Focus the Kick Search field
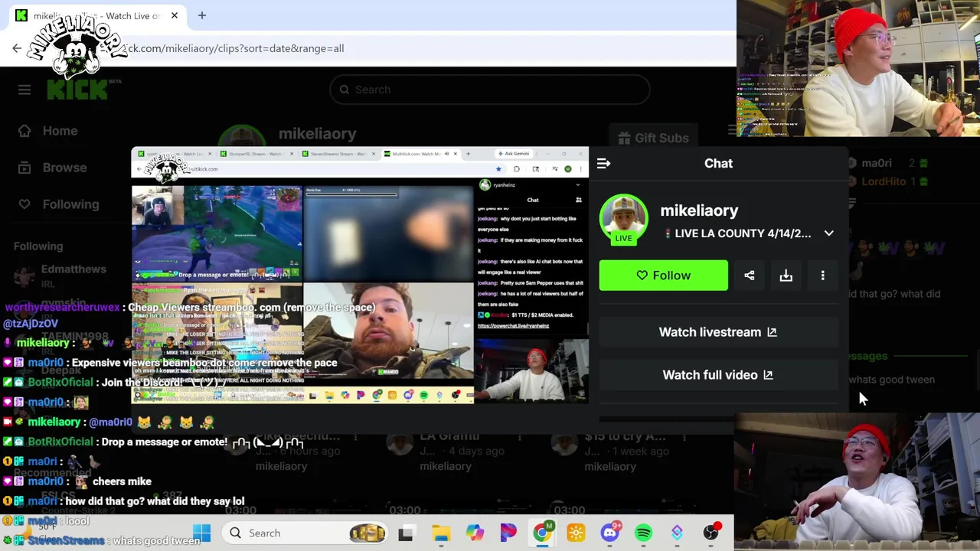Screen dimensions: 980x551 (x=490, y=90)
